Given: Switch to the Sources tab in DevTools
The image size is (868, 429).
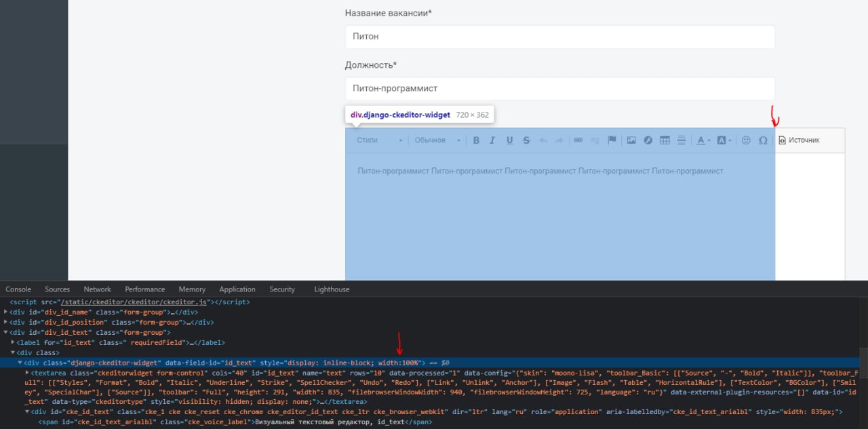Looking at the screenshot, I should click(58, 289).
